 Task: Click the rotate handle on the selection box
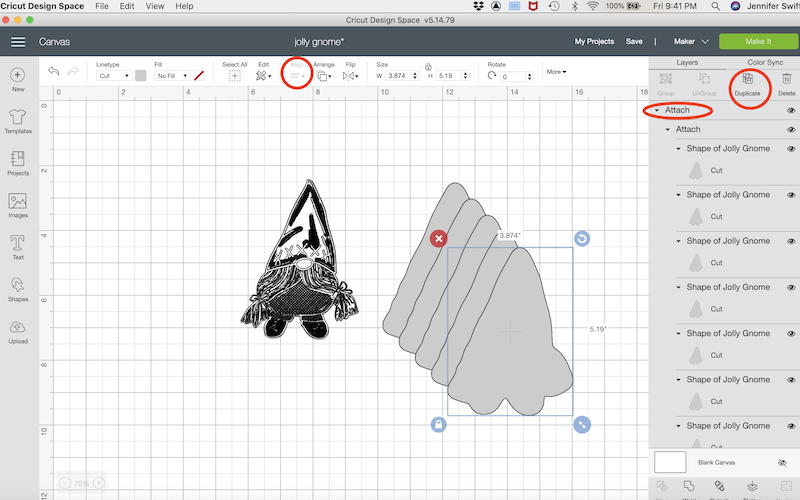pyautogui.click(x=582, y=238)
